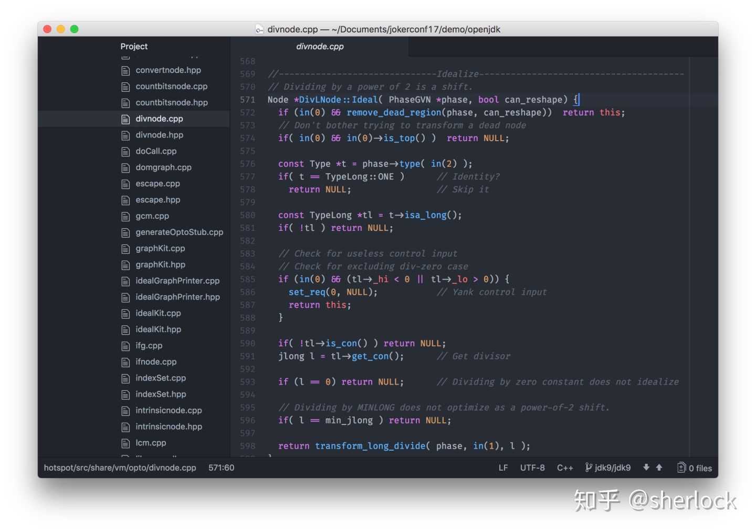Screen dimensions: 756x532
Task: Select the Project panel tab
Action: coord(134,47)
